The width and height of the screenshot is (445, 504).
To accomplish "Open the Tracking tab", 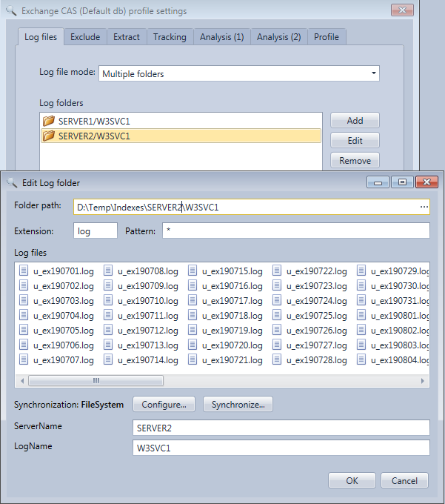I will pyautogui.click(x=170, y=37).
